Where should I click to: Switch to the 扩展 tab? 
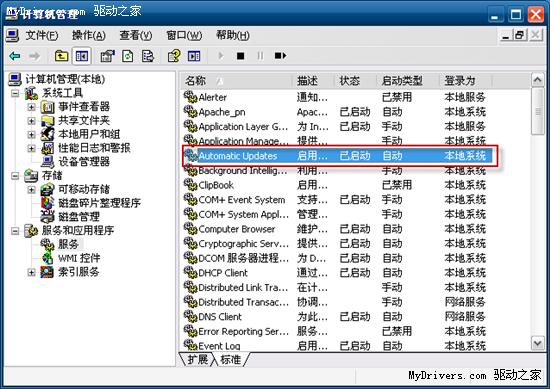point(197,359)
